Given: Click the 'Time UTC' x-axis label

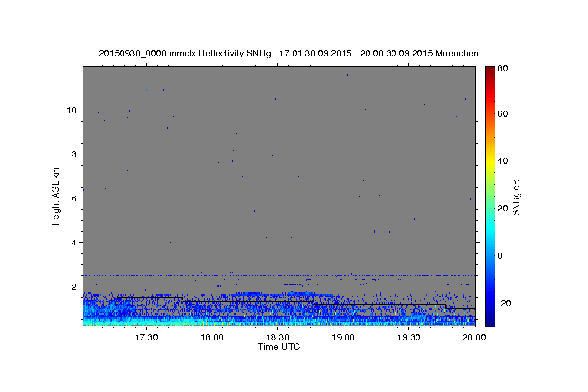Looking at the screenshot, I should [x=279, y=347].
